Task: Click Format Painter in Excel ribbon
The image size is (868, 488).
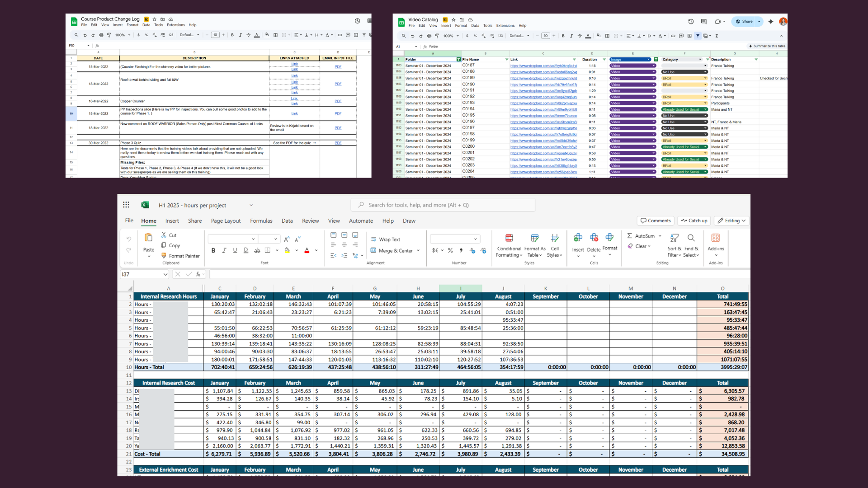Action: tap(180, 256)
